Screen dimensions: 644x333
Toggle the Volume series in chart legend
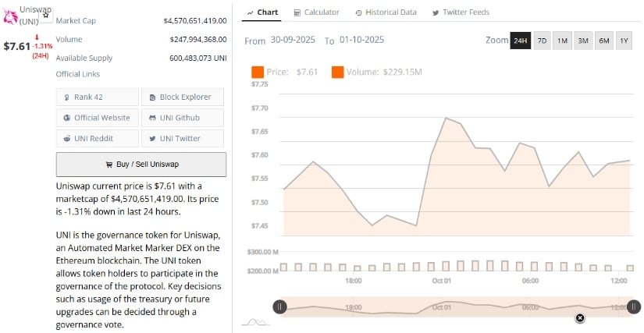tap(338, 72)
